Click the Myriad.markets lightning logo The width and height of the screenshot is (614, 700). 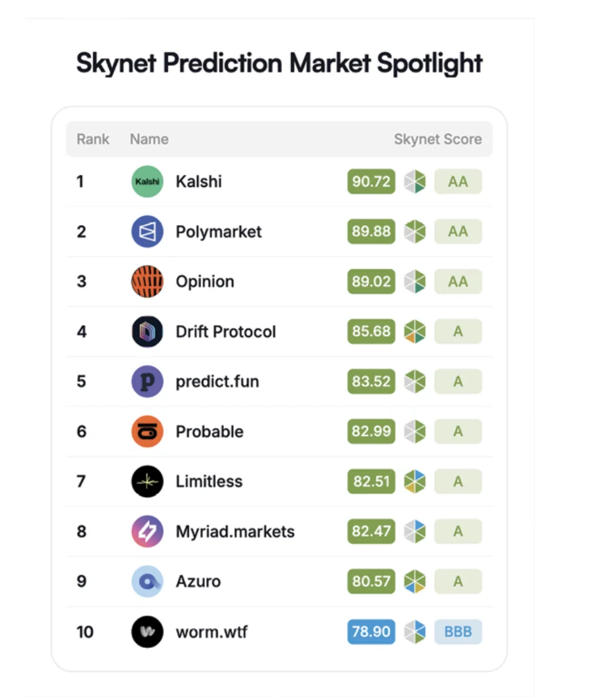click(147, 531)
